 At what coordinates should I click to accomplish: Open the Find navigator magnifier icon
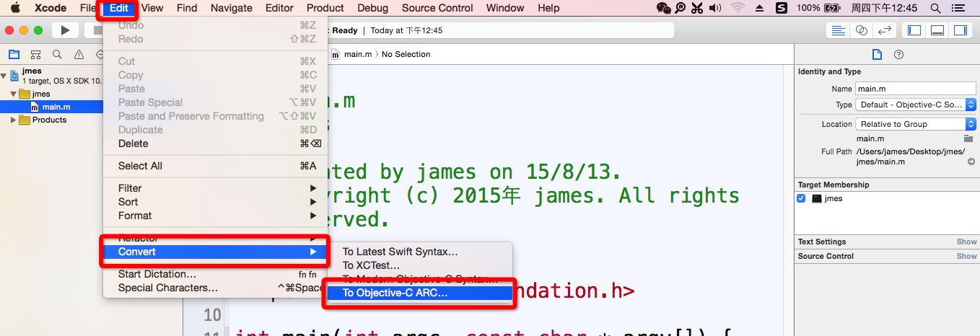57,55
